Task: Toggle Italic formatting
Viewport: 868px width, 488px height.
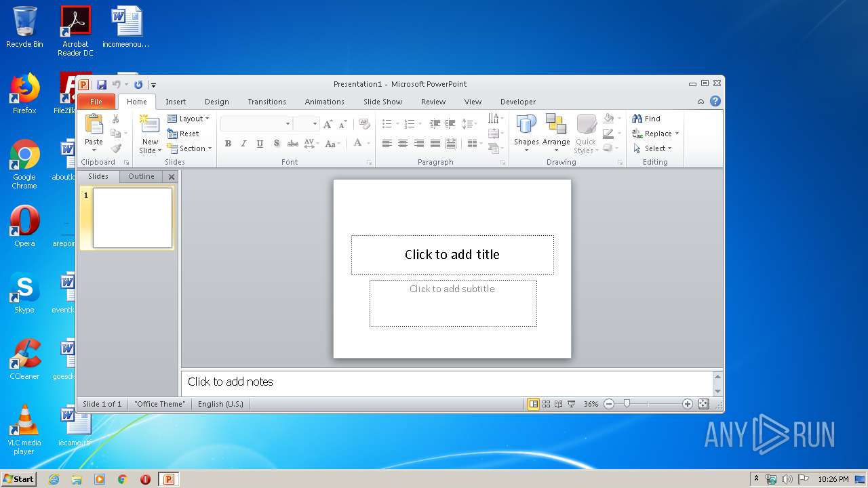Action: click(x=244, y=144)
